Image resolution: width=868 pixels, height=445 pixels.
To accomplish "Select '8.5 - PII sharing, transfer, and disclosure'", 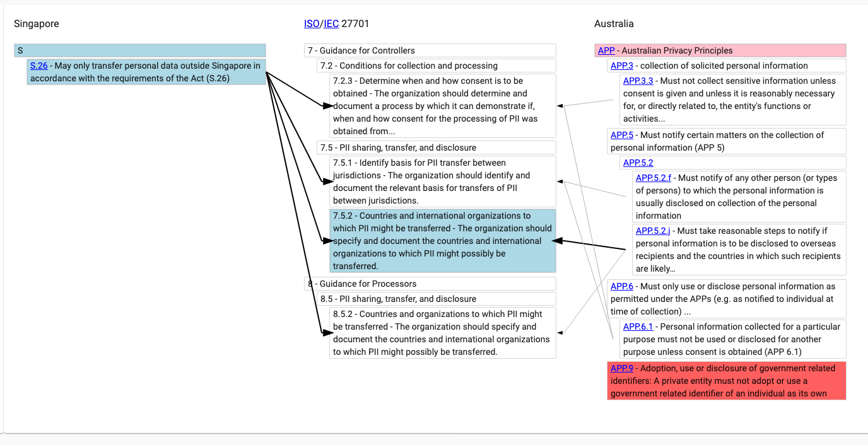I will click(437, 299).
